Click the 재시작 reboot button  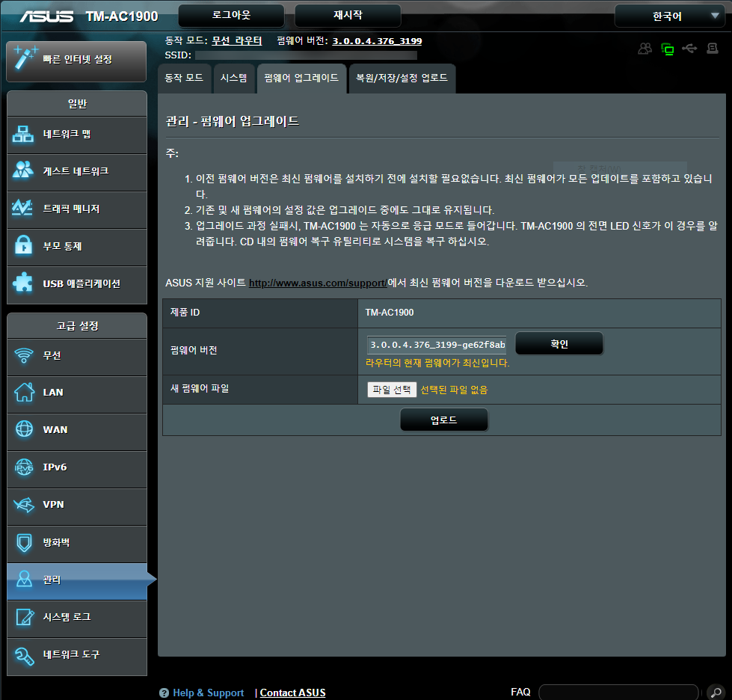[348, 16]
